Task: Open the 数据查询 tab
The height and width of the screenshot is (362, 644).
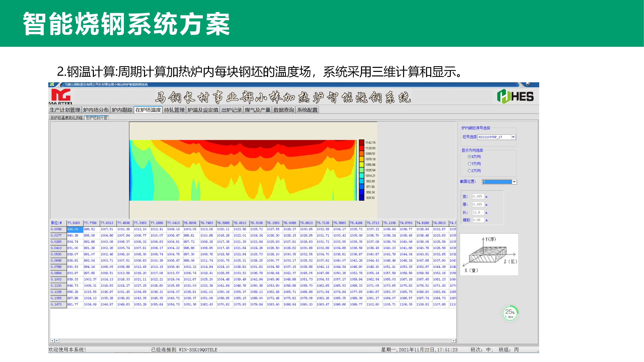Action: tap(284, 110)
